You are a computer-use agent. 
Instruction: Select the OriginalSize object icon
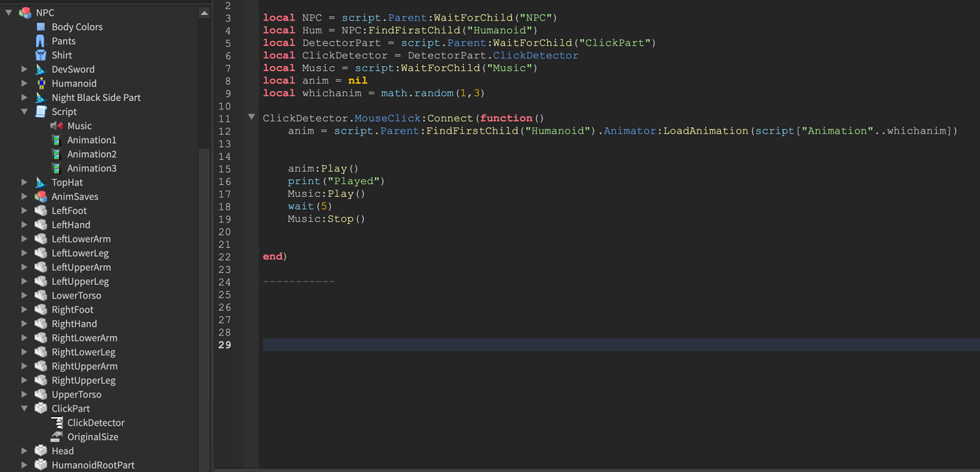[x=58, y=436]
